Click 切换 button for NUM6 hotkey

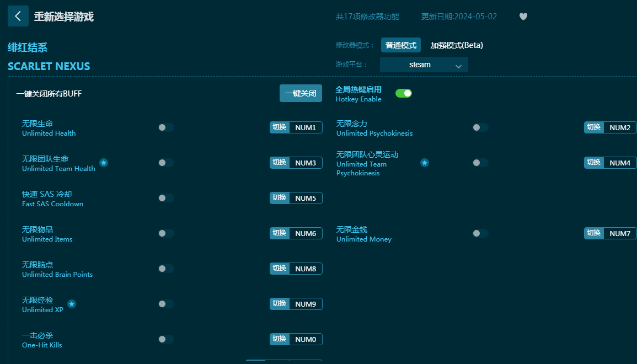point(280,234)
